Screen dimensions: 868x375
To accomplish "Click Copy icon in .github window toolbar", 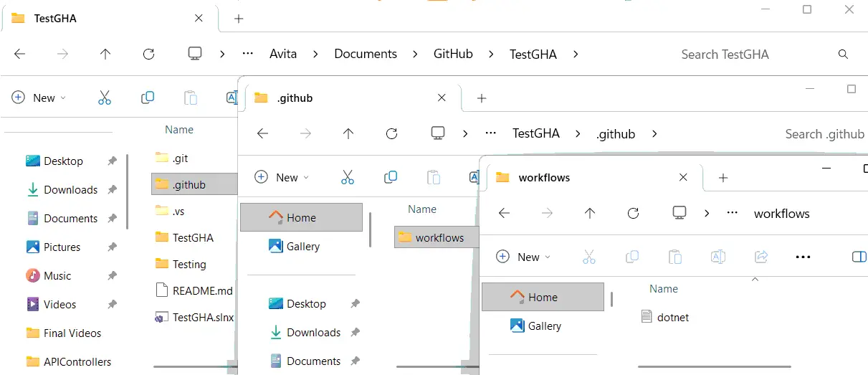I will [391, 177].
